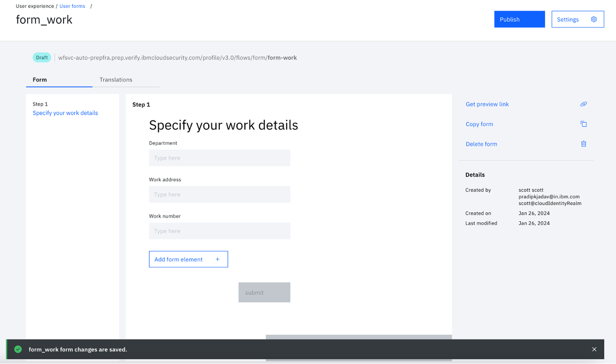Open the Get preview link option
616x364 pixels.
click(x=487, y=104)
